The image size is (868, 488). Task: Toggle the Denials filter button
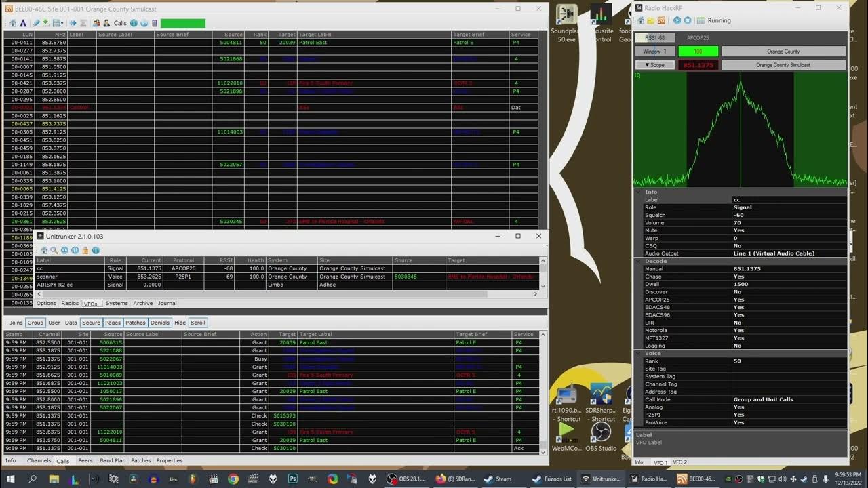point(159,323)
